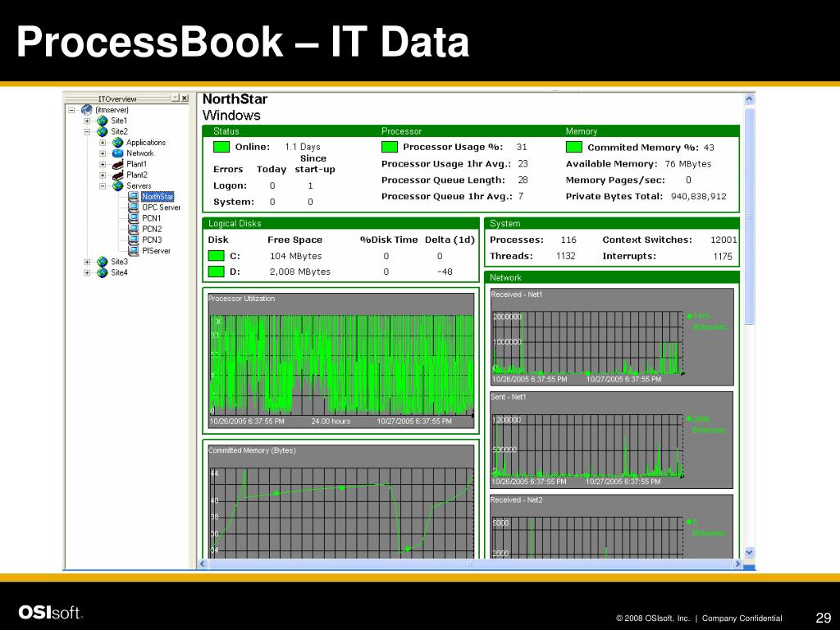Click the Processes count '116'
Screen dimensions: 840x630
tap(568, 240)
